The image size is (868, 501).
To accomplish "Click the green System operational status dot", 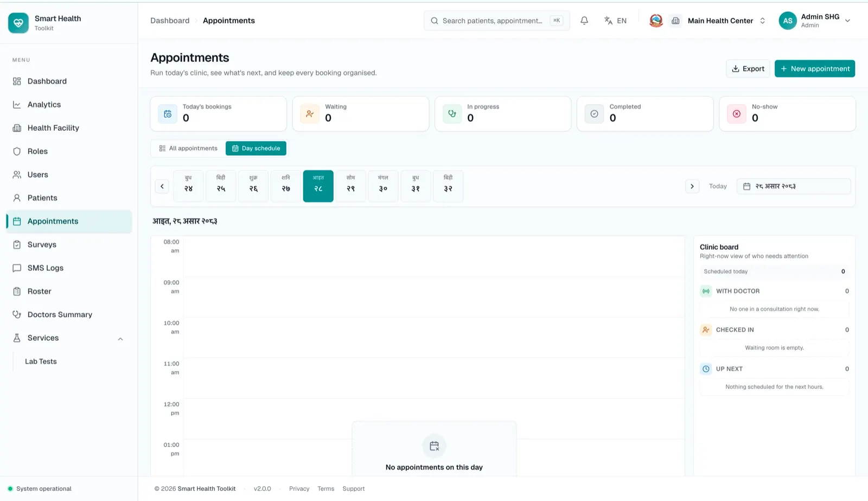I will pyautogui.click(x=10, y=489).
